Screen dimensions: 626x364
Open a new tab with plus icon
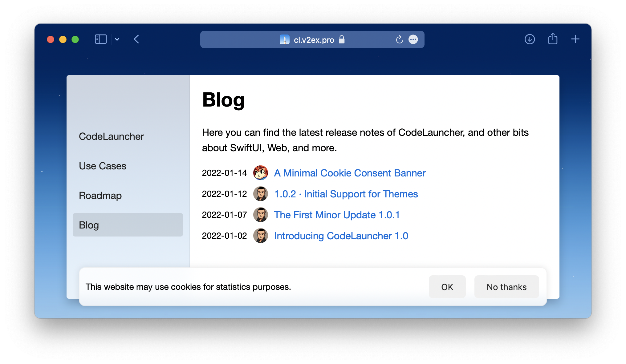click(x=575, y=39)
